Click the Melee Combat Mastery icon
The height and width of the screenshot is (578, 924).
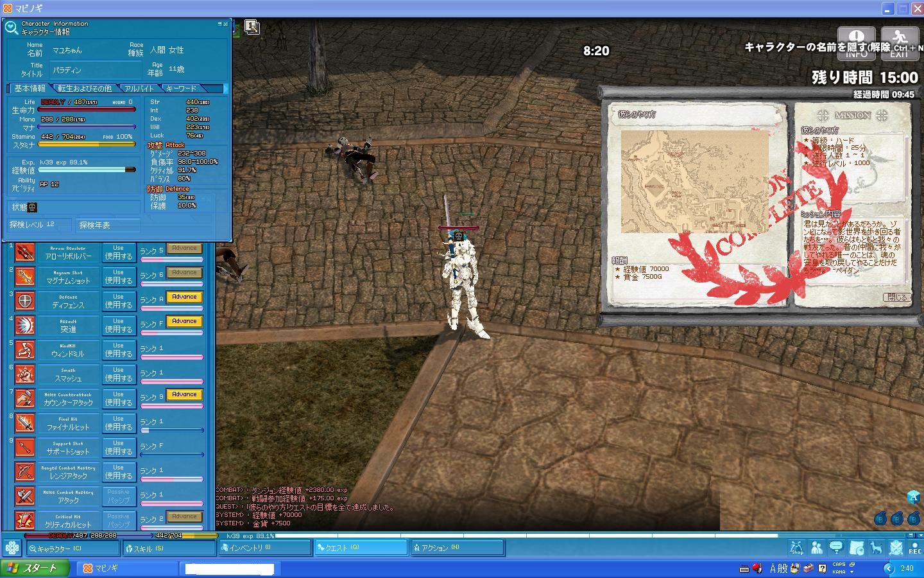pyautogui.click(x=24, y=496)
